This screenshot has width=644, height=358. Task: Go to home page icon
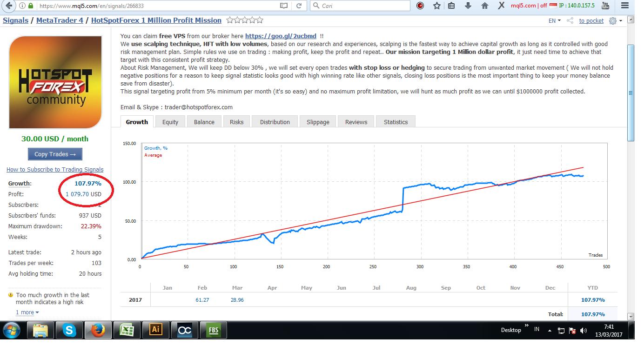[484, 6]
